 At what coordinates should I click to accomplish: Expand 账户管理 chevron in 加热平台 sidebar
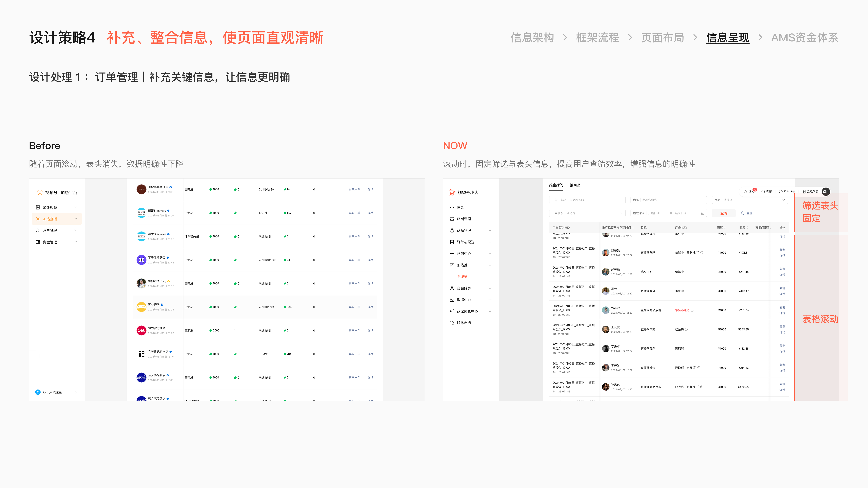76,230
